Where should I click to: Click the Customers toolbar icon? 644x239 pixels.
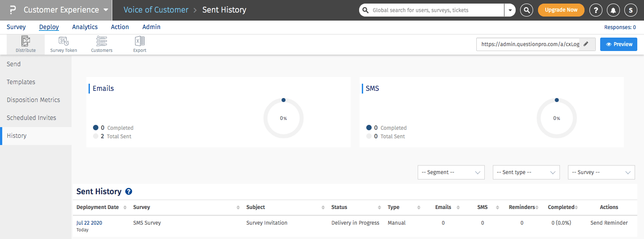(102, 42)
